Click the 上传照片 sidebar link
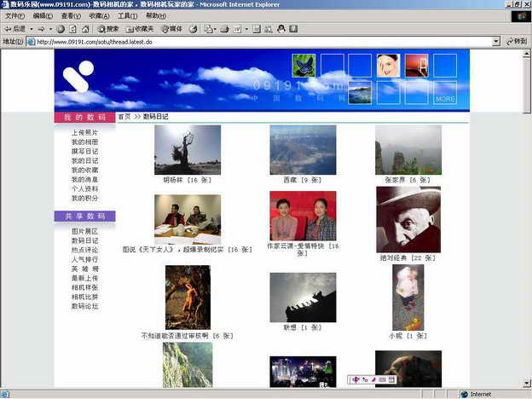532x399 pixels. tap(84, 133)
